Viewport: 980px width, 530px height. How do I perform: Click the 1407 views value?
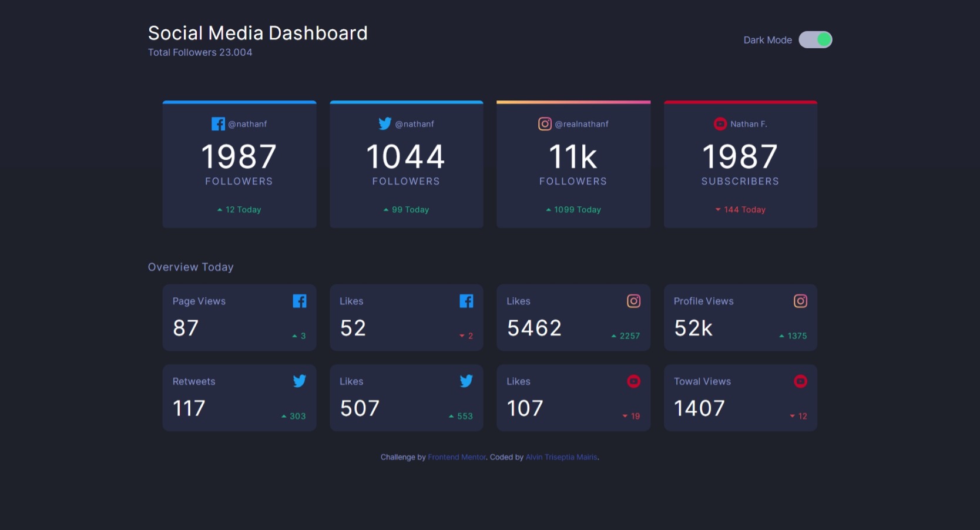(700, 408)
